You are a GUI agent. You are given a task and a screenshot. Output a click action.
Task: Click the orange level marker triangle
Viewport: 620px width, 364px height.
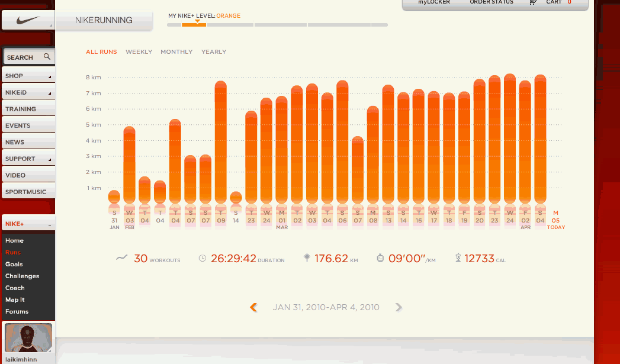(197, 21)
